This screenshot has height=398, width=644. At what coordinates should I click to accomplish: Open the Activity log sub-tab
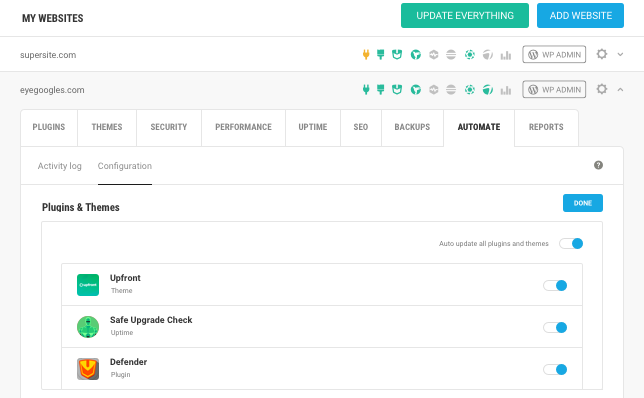pyautogui.click(x=60, y=166)
